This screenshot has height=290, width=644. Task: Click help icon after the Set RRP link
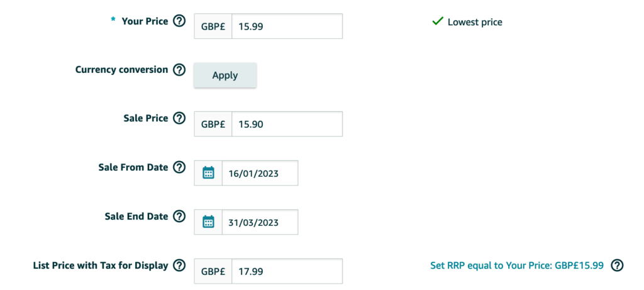pyautogui.click(x=618, y=265)
